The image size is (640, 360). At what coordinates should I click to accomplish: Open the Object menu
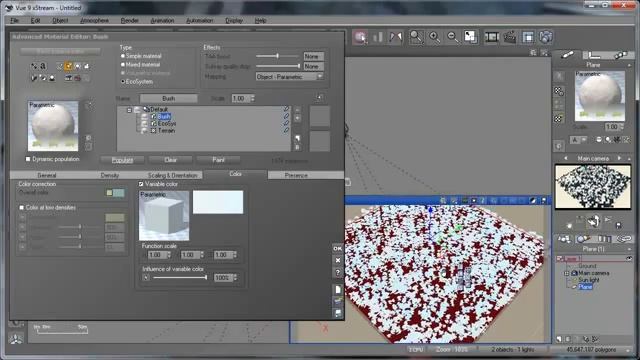tap(60, 20)
